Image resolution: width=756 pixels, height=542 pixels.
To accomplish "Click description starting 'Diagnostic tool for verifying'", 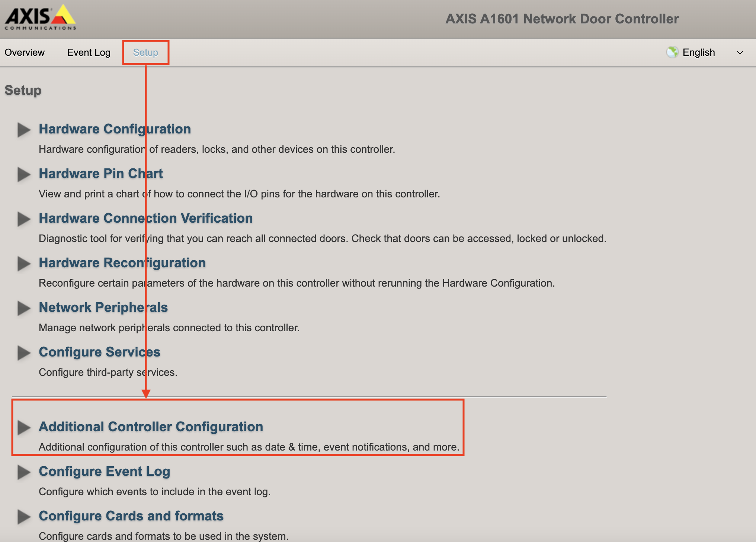I will 323,238.
